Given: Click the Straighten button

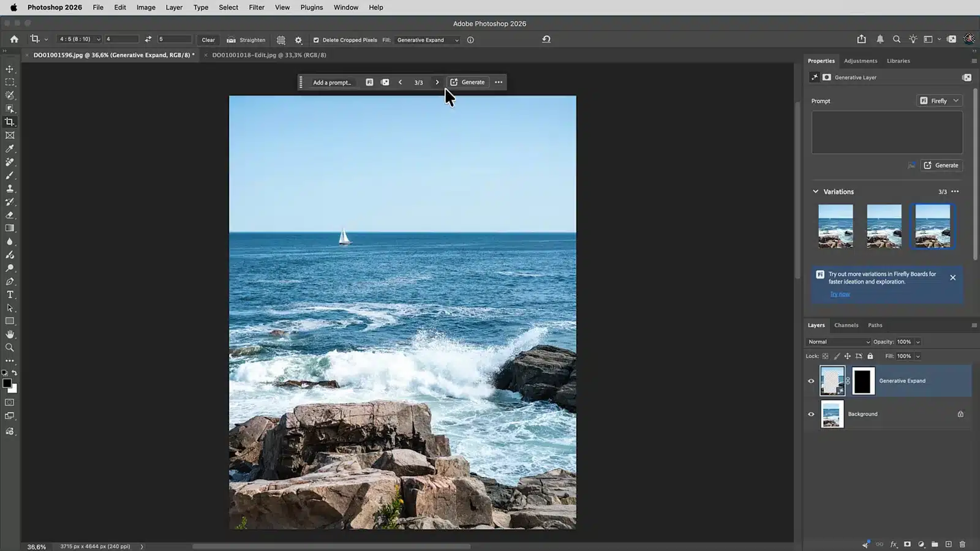Looking at the screenshot, I should pos(246,40).
